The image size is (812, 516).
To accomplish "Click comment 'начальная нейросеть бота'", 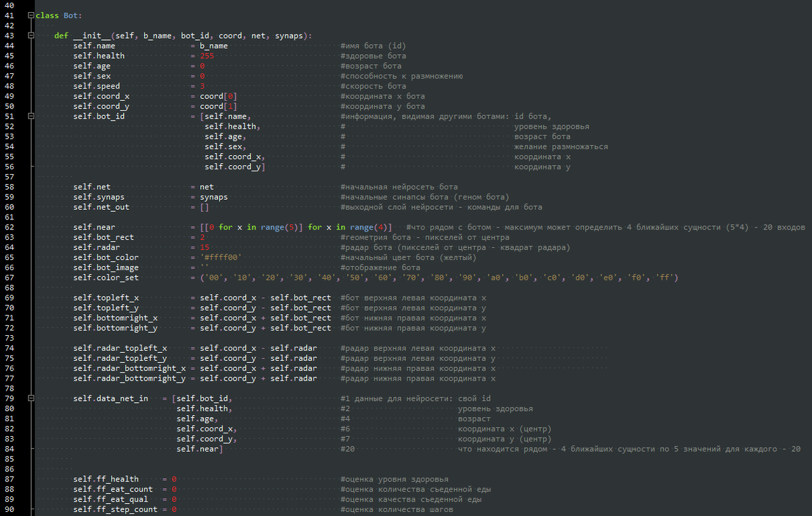I will point(401,187).
